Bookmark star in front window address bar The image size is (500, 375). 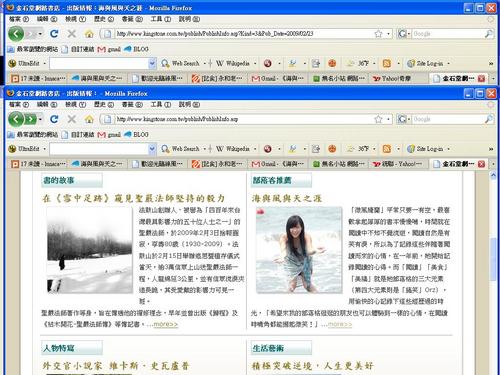378,119
